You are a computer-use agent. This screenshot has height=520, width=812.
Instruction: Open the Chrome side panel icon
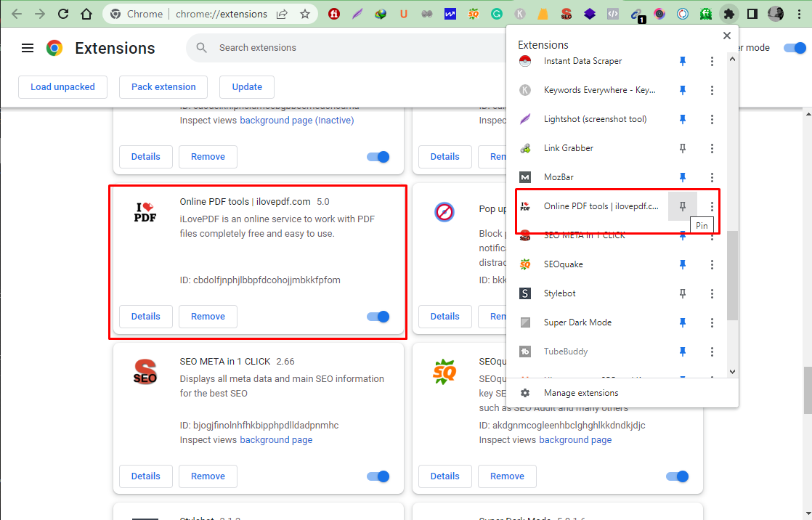752,14
